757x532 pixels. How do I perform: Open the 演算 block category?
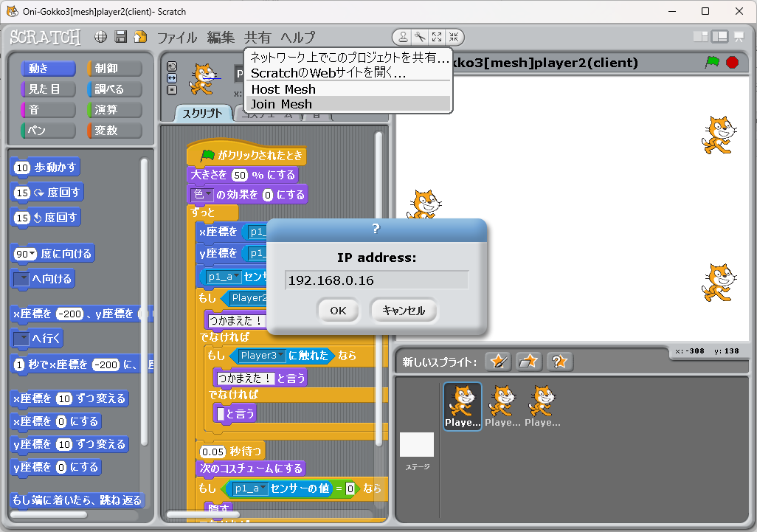(114, 110)
